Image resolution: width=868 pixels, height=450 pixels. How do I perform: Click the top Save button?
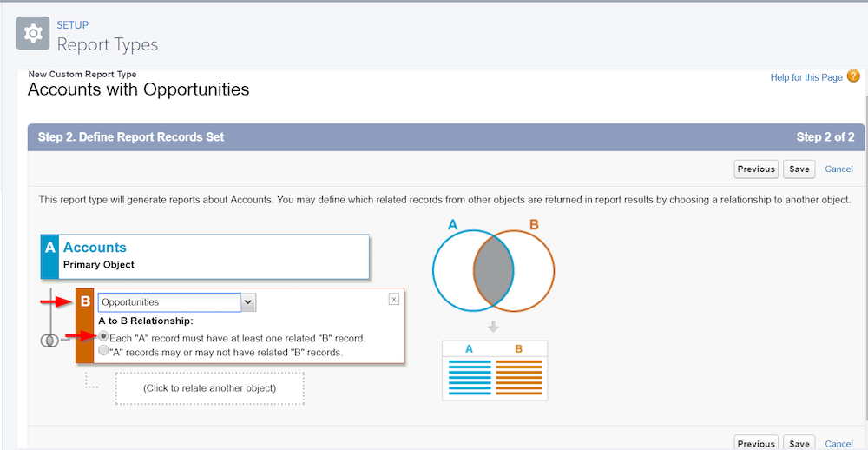(x=799, y=169)
